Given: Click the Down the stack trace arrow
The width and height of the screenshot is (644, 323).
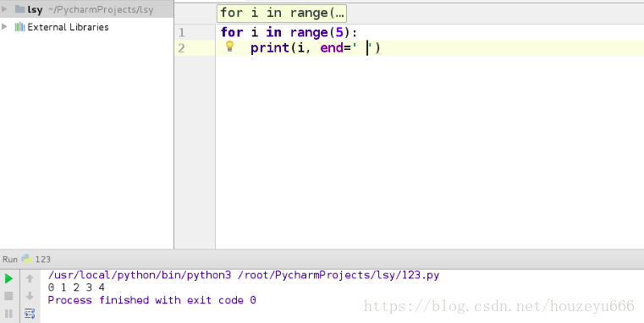Looking at the screenshot, I should point(30,296).
